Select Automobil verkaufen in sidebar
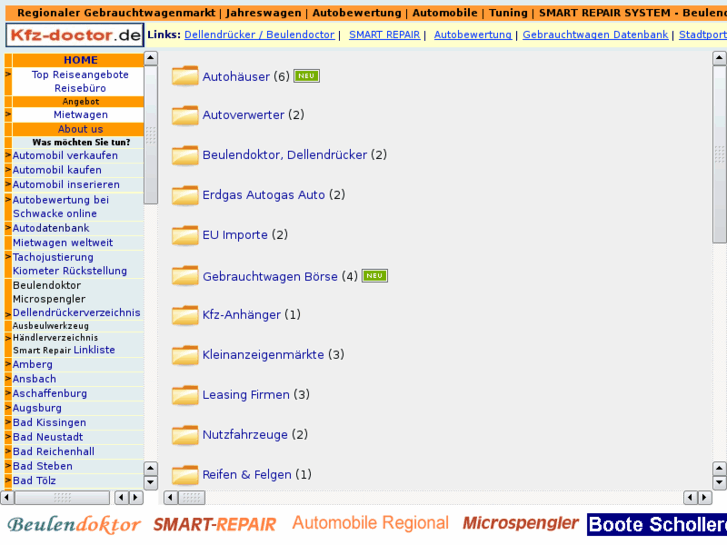 65,155
